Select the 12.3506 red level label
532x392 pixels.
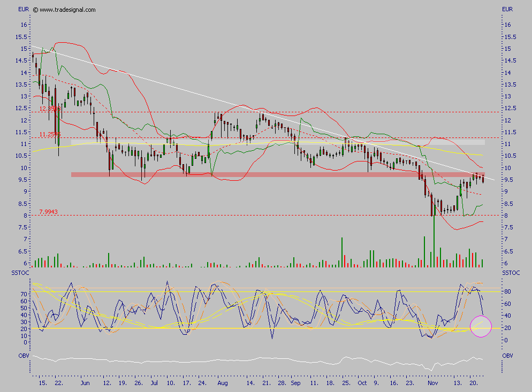click(x=50, y=109)
